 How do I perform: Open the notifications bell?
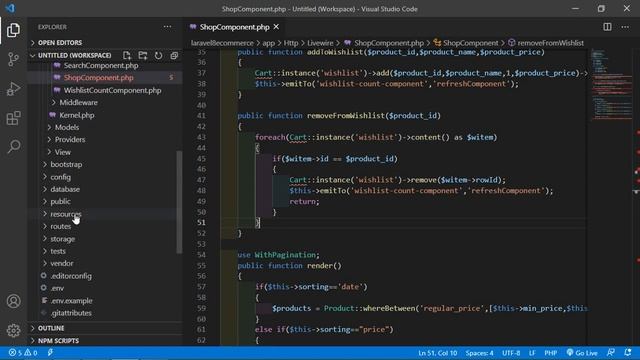click(x=628, y=353)
